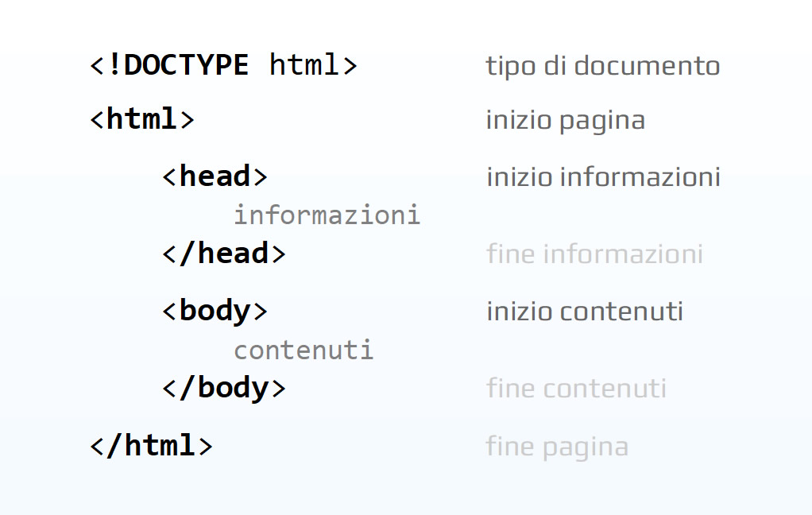Select the opening <body> tag
The height and width of the screenshot is (515, 812).
coord(215,312)
